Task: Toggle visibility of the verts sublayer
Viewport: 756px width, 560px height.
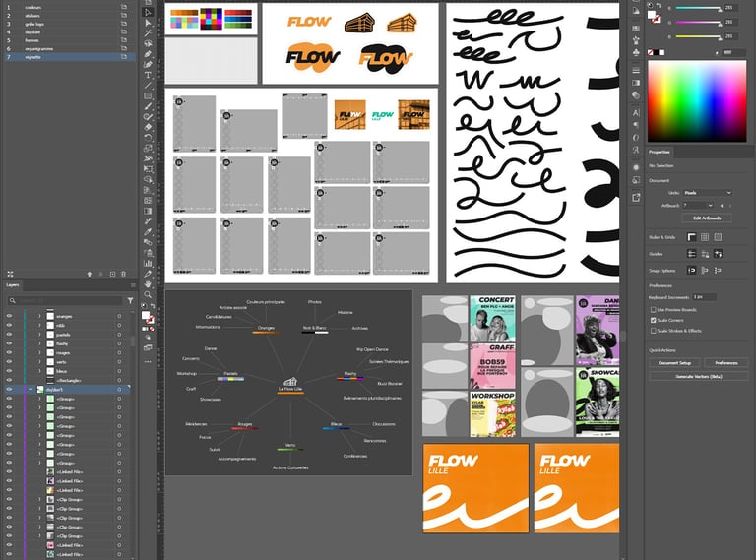Action: pos(9,362)
